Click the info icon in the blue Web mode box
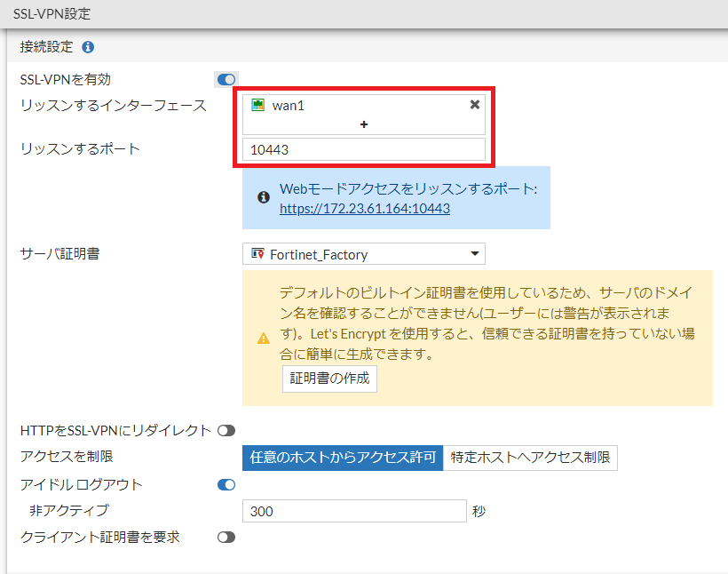 click(x=264, y=197)
